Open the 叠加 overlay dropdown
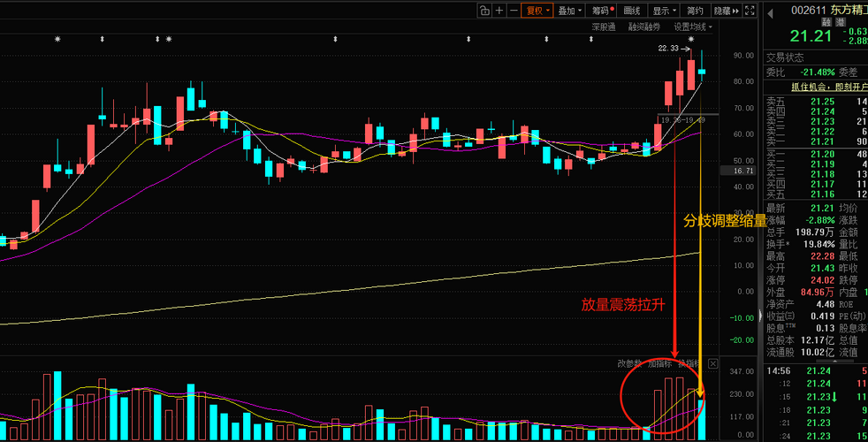Viewport: 868px width, 442px height. tap(569, 11)
